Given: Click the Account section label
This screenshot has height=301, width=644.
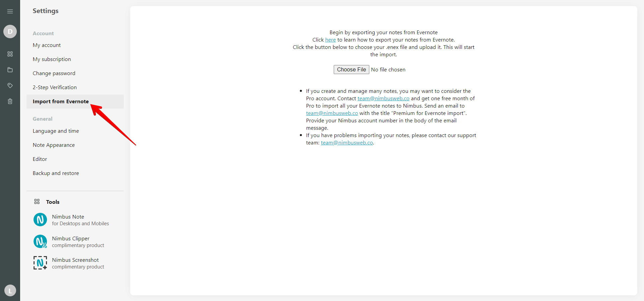Looking at the screenshot, I should coord(43,34).
